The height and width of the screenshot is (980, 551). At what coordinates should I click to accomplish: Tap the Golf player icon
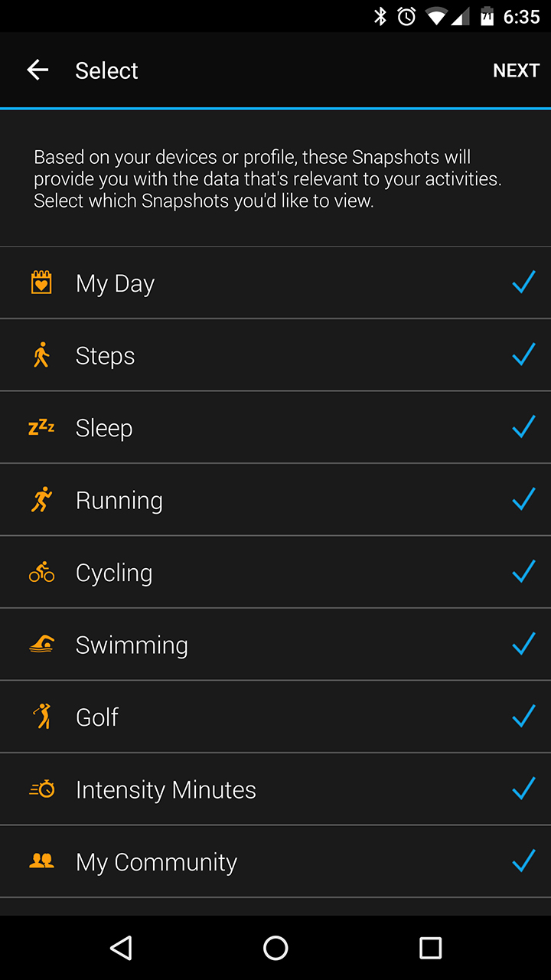[41, 717]
